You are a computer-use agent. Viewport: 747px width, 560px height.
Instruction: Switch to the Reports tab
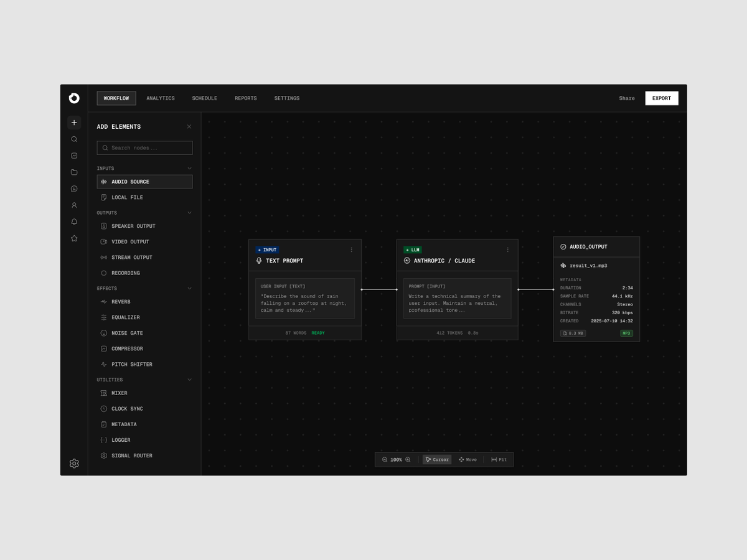tap(246, 98)
